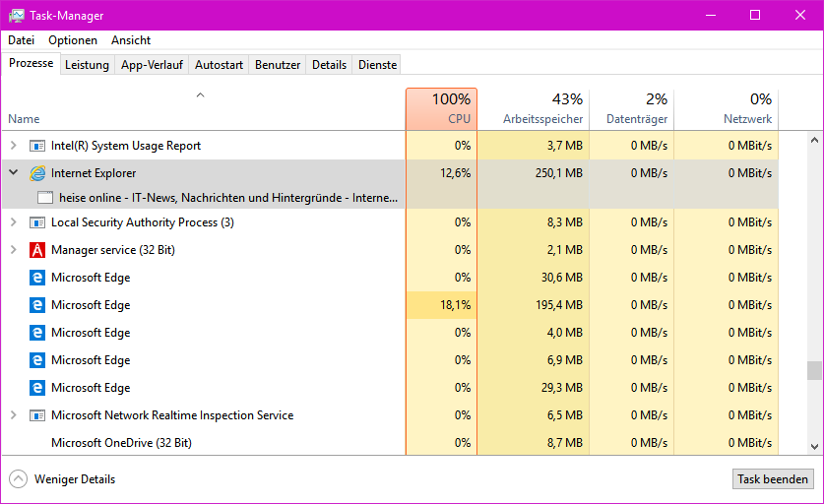Screen dimensions: 824x504
Task: Expand the Local Security Authority Process group
Action: coord(14,222)
